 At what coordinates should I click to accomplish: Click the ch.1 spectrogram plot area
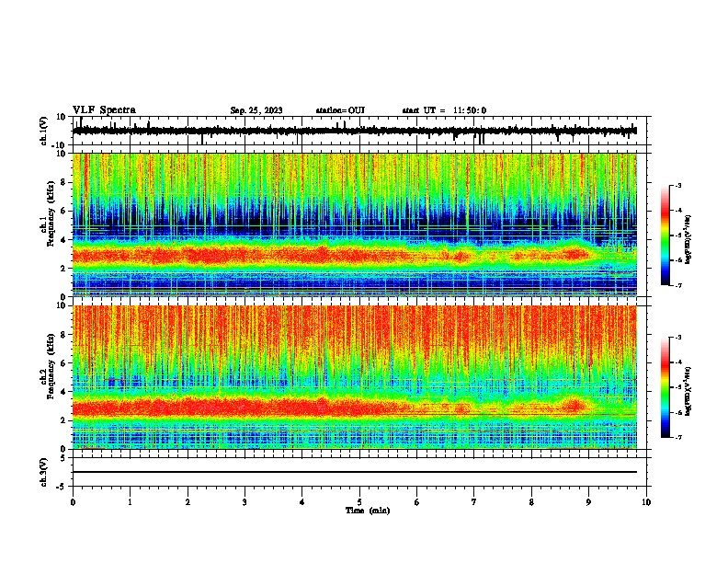(x=354, y=224)
